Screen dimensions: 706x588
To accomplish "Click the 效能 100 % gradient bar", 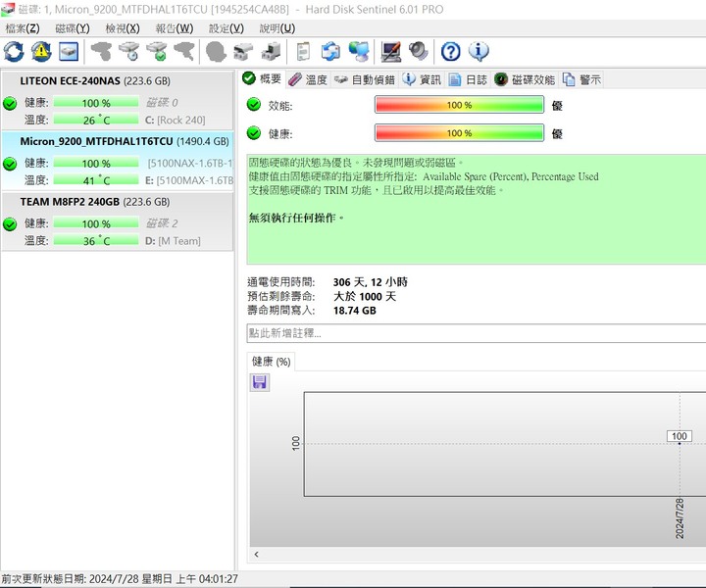I will (x=459, y=105).
